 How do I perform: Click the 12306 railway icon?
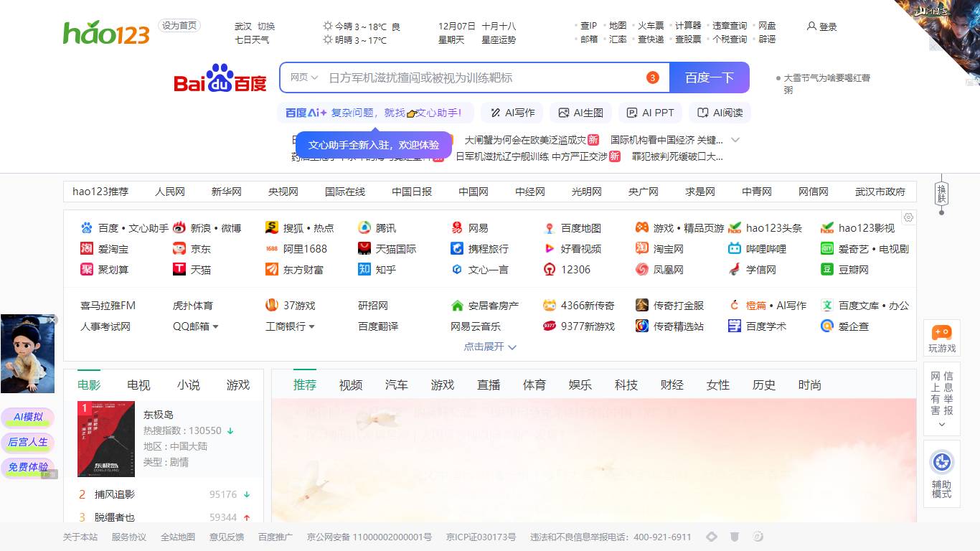click(550, 270)
